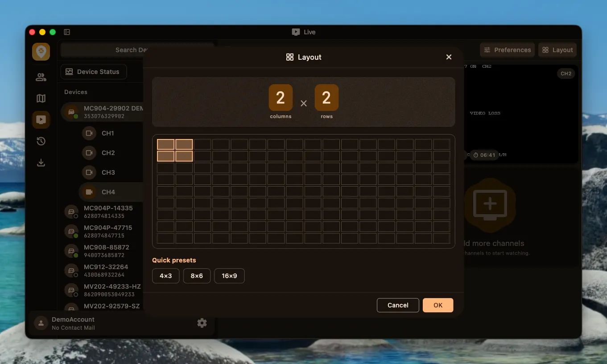Image resolution: width=607 pixels, height=364 pixels.
Task: Click the rows number box
Action: pyautogui.click(x=326, y=98)
